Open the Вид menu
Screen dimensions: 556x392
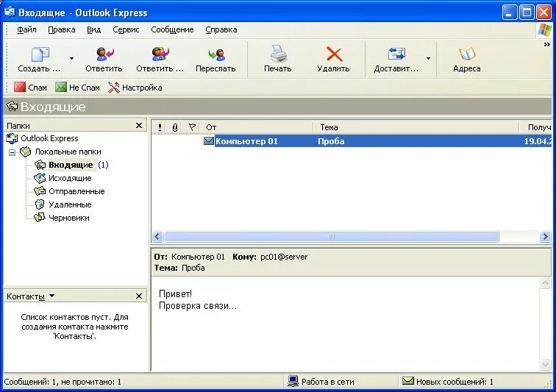(x=93, y=30)
